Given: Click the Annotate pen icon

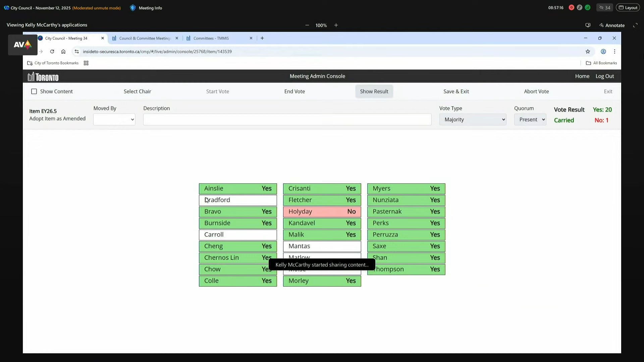Looking at the screenshot, I should pos(602,25).
